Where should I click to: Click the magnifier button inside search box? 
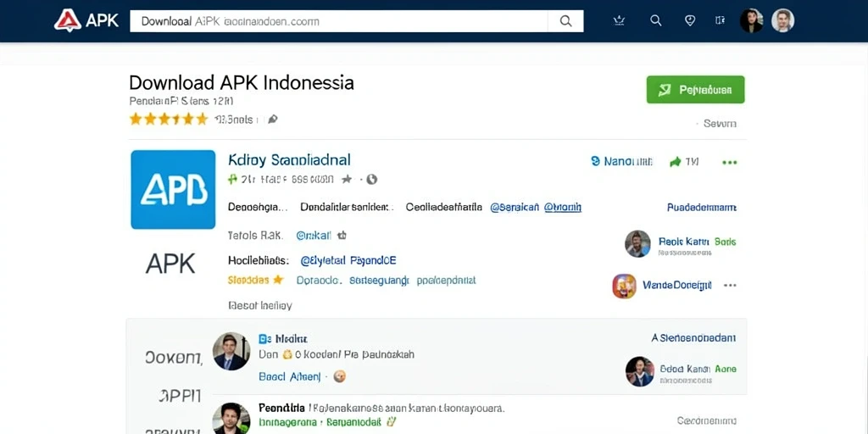[565, 21]
